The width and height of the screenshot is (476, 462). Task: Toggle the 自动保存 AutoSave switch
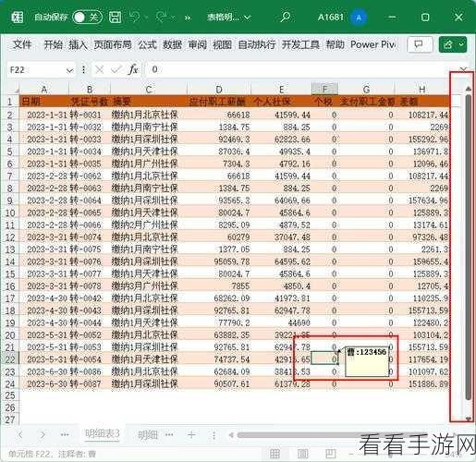click(x=88, y=18)
